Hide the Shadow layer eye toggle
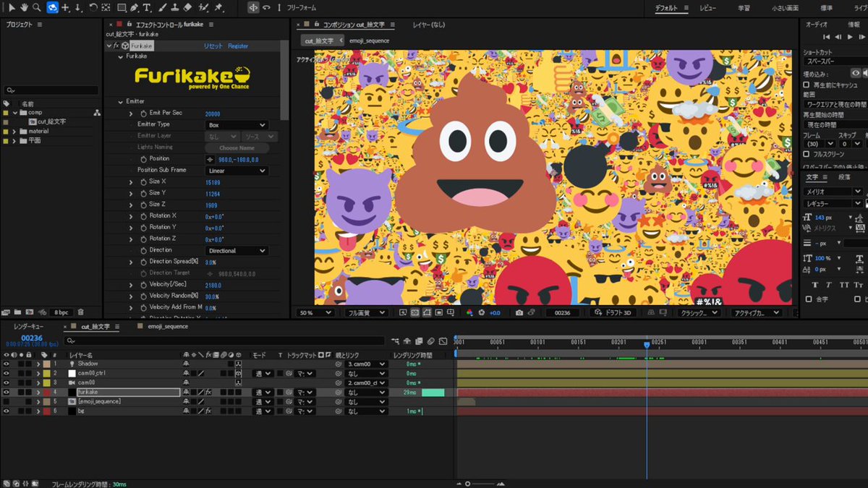The image size is (868, 488). [7, 364]
